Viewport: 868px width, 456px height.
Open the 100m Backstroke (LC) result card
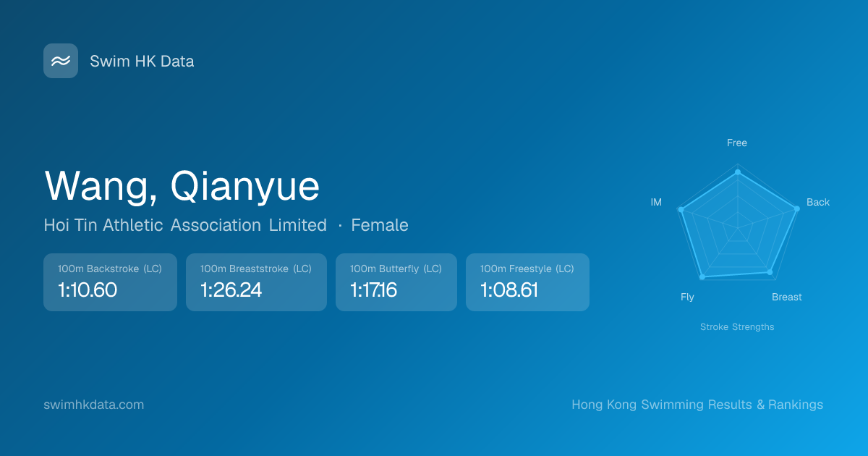coord(110,282)
